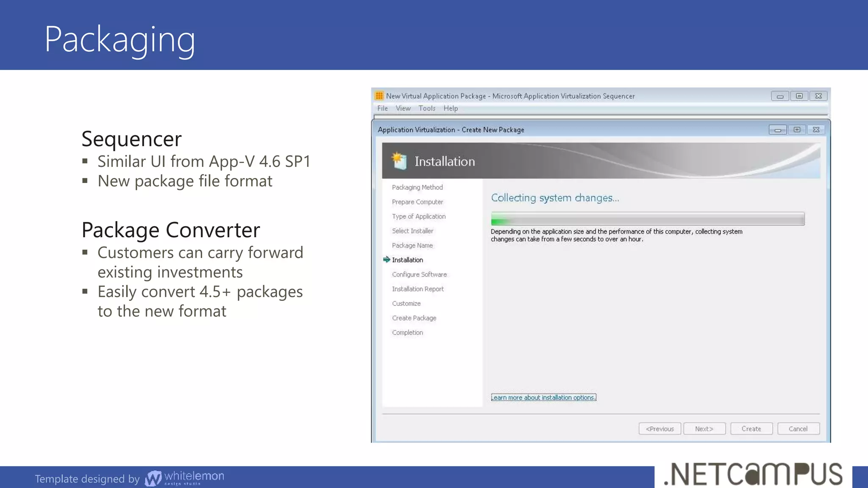Click the Create button
Viewport: 868px width, 488px height.
(751, 429)
